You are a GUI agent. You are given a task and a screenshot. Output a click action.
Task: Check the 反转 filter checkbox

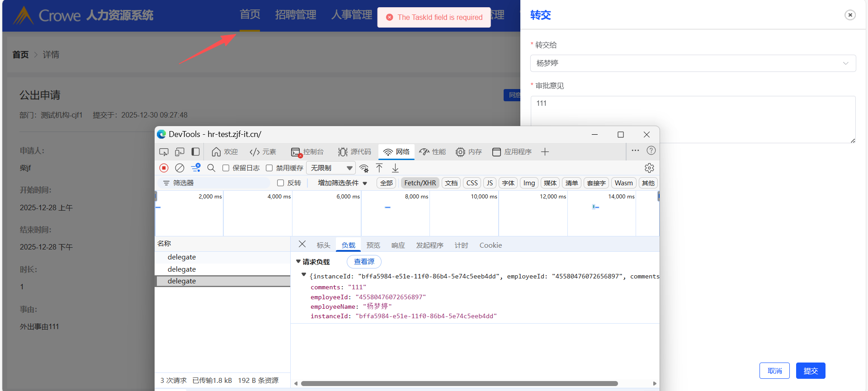280,183
